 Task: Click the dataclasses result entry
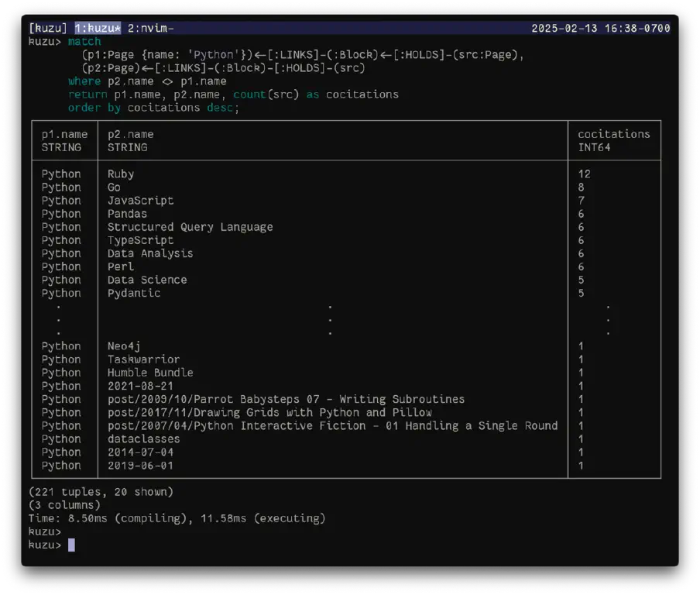143,439
